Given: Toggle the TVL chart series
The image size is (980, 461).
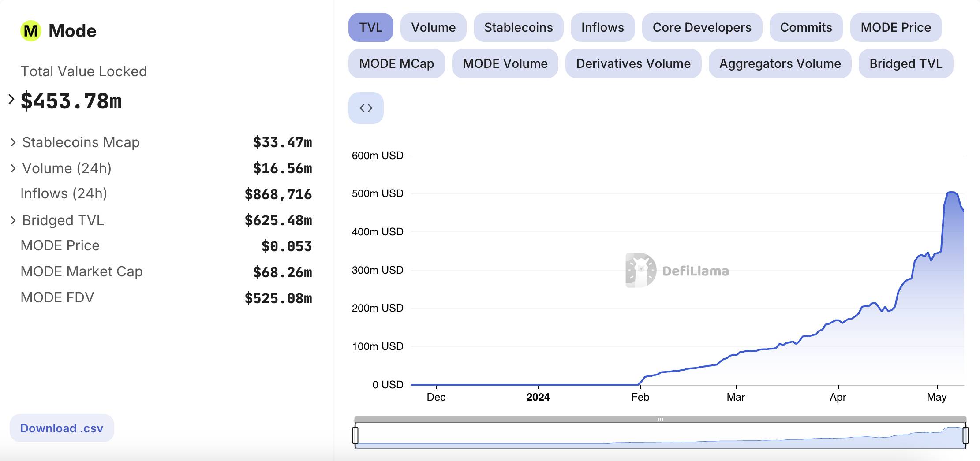Looking at the screenshot, I should [371, 27].
